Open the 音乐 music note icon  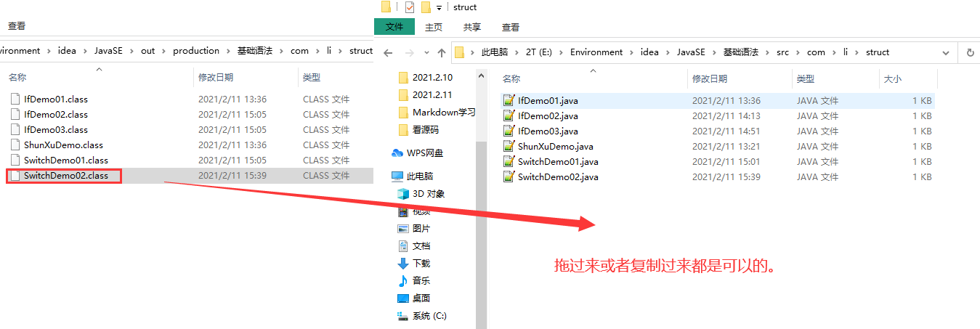click(x=403, y=280)
